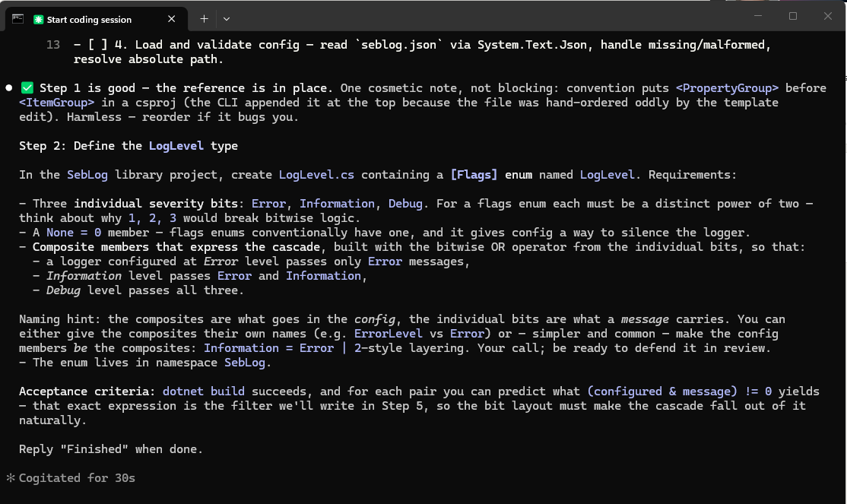Click the '<ItemGroup>' text
Screen dimensions: 847x504
[56, 103]
